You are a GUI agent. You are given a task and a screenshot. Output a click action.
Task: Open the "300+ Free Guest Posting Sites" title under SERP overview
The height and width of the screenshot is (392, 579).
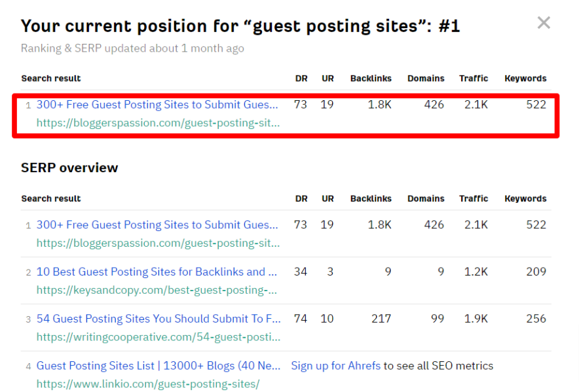157,225
